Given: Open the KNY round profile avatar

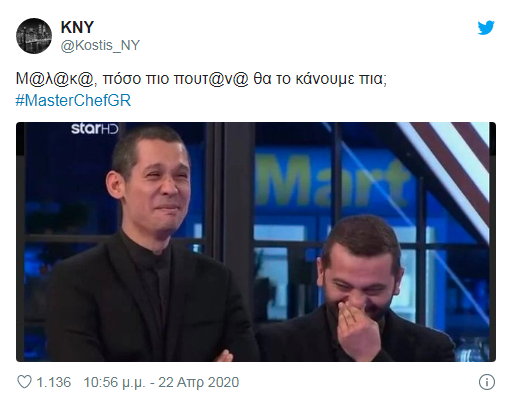Looking at the screenshot, I should click(x=34, y=36).
